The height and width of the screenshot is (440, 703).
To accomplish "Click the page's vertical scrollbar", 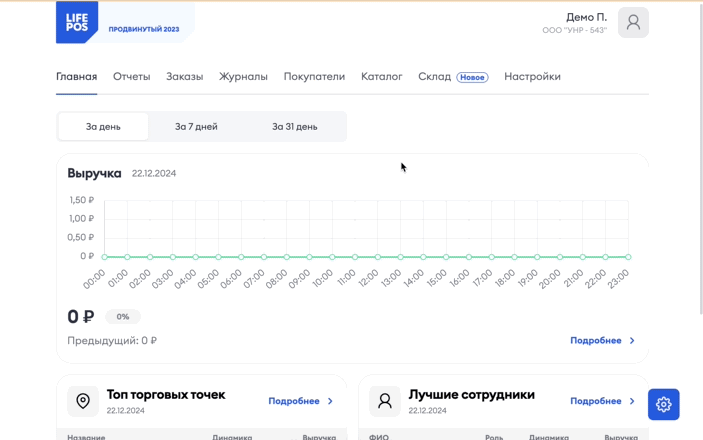I will click(x=700, y=157).
